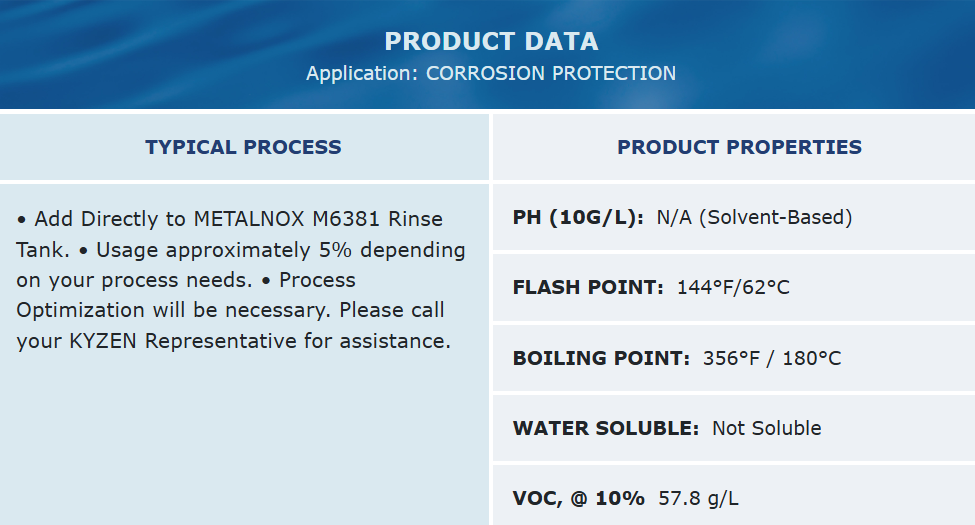Click the Application: CORROSION PROTECTION subtitle

click(491, 73)
